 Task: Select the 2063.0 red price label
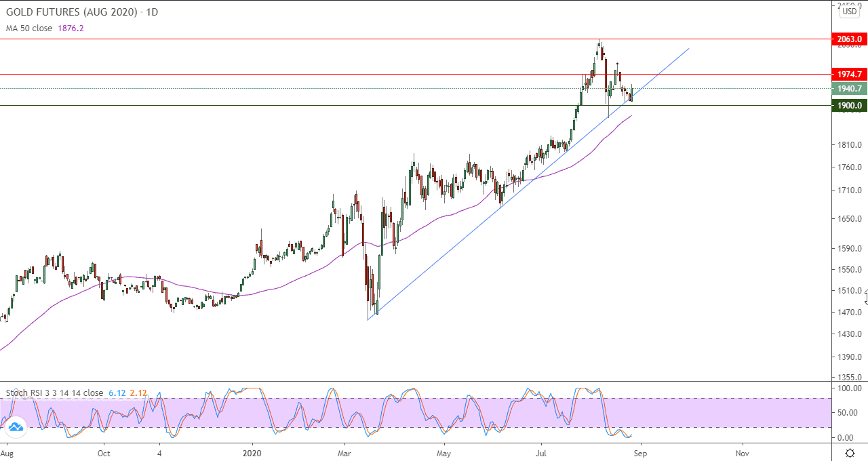849,39
